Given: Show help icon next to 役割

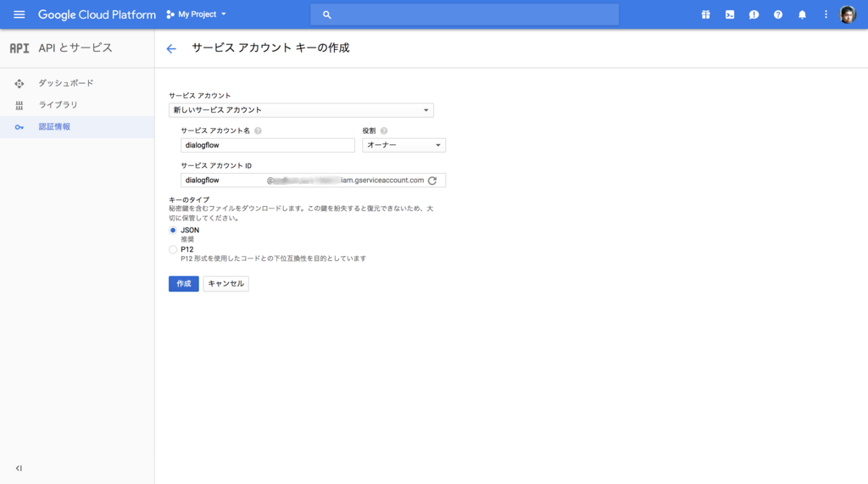Looking at the screenshot, I should point(384,131).
